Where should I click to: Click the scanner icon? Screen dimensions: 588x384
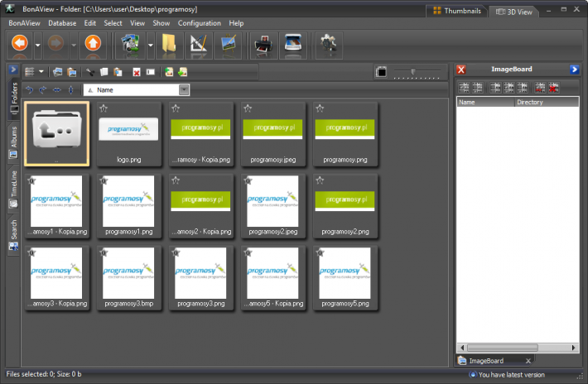coord(293,44)
